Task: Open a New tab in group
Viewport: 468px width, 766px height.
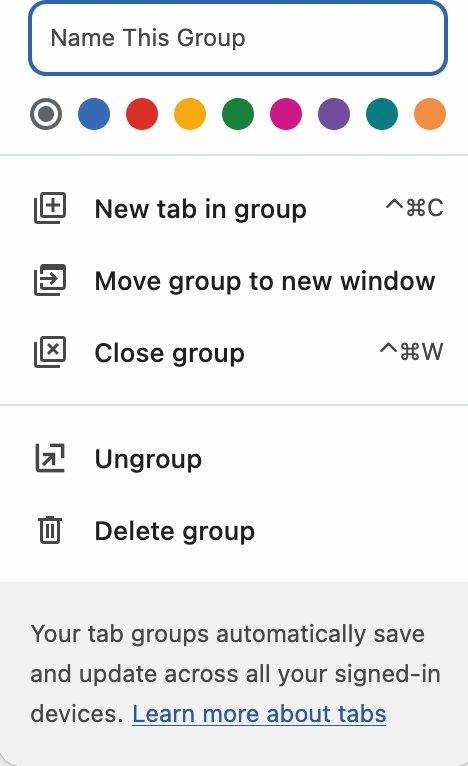Action: pyautogui.click(x=234, y=209)
